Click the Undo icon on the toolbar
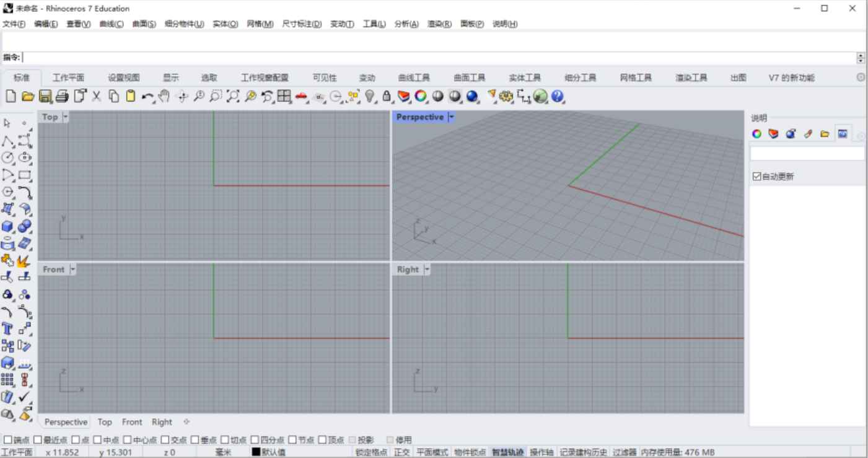 (x=147, y=97)
